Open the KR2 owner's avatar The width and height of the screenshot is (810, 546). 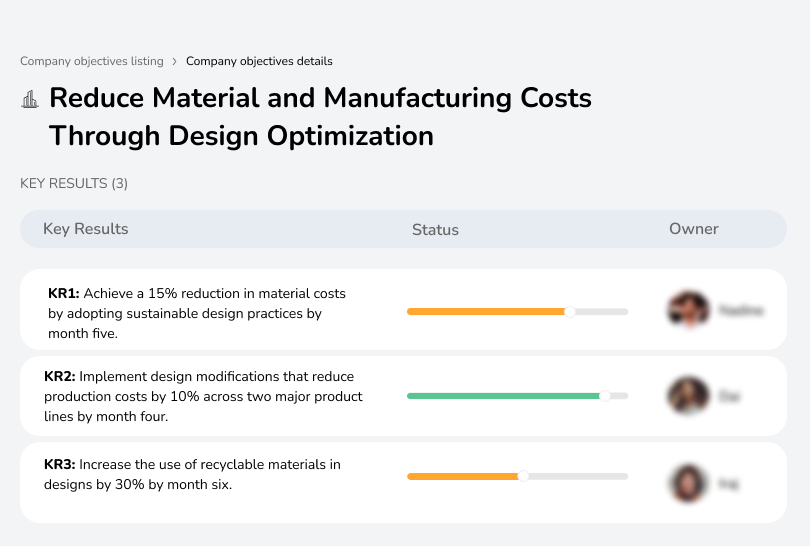click(x=688, y=396)
